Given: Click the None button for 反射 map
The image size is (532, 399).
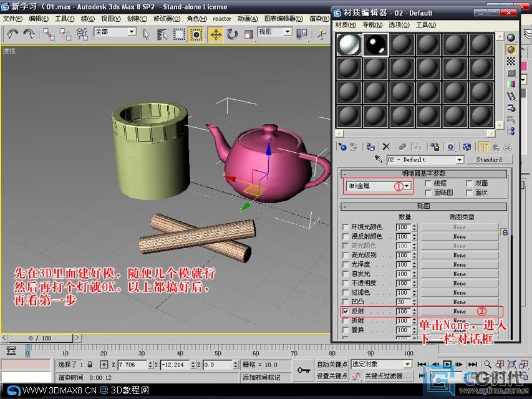Looking at the screenshot, I should point(460,311).
